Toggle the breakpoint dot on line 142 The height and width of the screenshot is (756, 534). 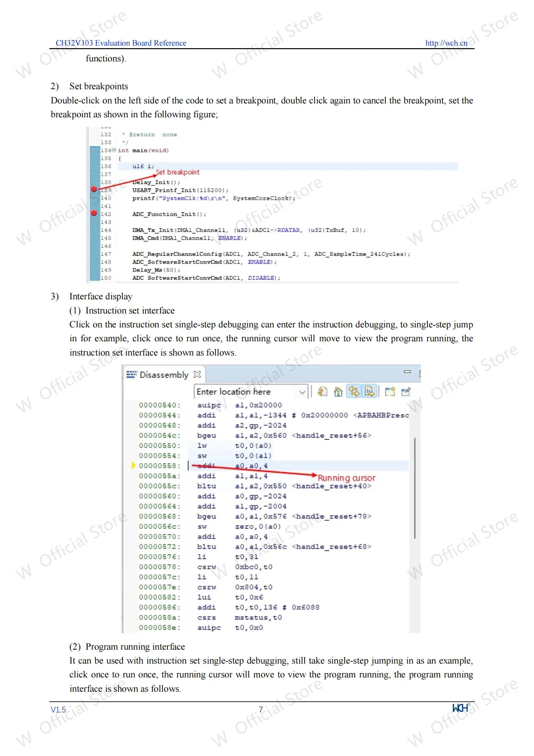click(x=94, y=213)
